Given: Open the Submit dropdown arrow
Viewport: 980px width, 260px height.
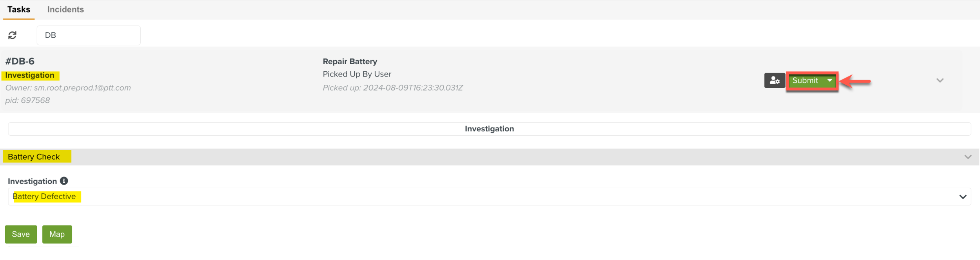Looking at the screenshot, I should point(830,80).
